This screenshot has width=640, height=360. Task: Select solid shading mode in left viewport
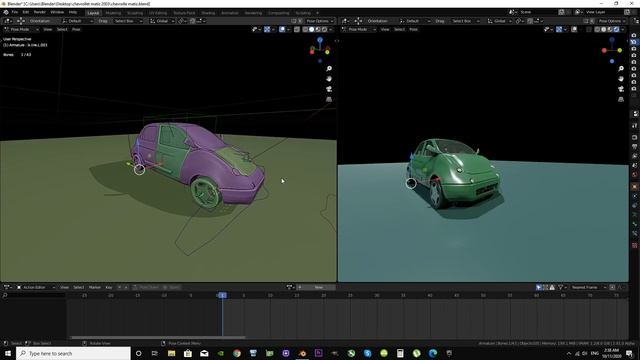[x=311, y=29]
